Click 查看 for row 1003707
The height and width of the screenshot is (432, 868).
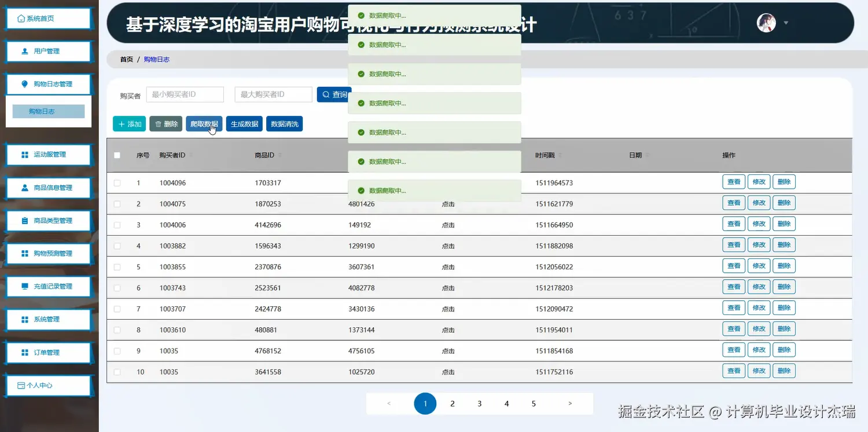coord(734,307)
